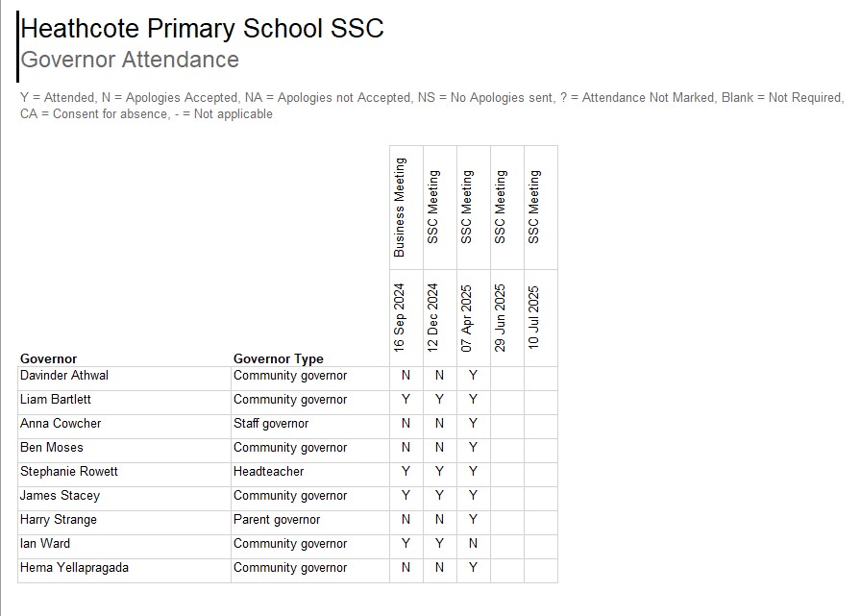Click the 12 Dec 2024 date header

coord(434,317)
